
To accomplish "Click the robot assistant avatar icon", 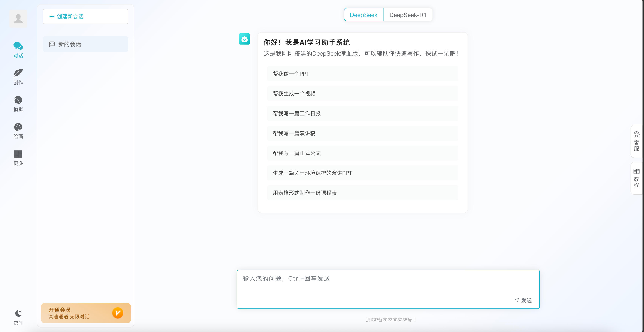I will coord(244,39).
